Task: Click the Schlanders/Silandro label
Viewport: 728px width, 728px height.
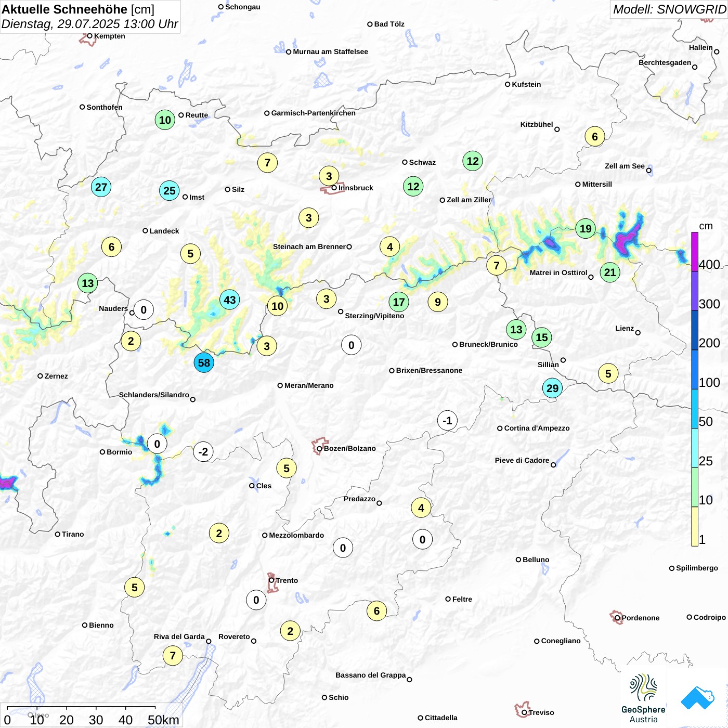Action: click(x=154, y=395)
